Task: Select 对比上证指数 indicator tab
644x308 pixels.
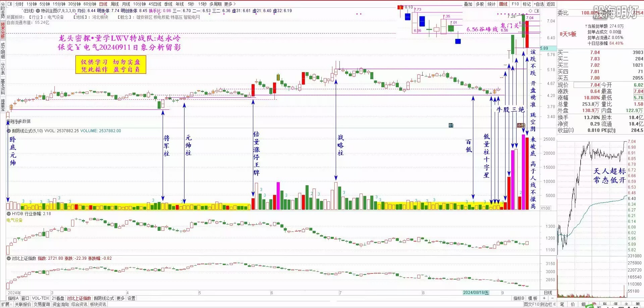Action: 79,298
